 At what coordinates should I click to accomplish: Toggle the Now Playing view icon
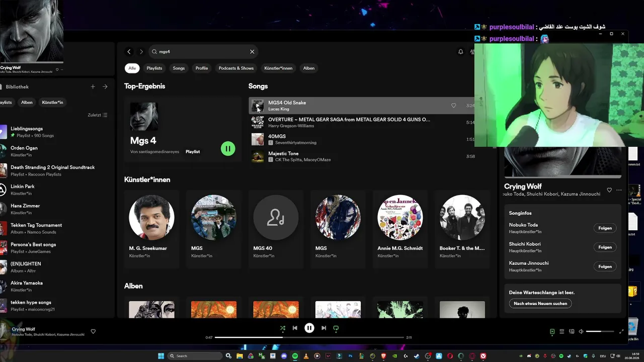point(552,332)
